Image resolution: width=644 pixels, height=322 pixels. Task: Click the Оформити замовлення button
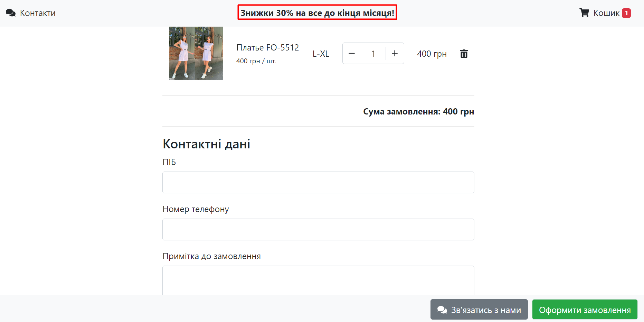coord(585,310)
